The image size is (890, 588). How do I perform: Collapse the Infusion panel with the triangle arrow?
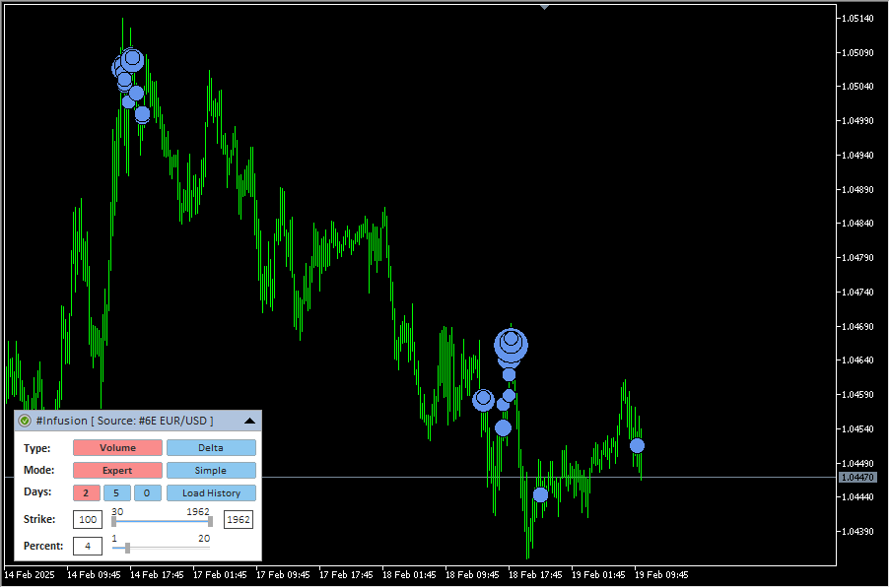point(249,421)
